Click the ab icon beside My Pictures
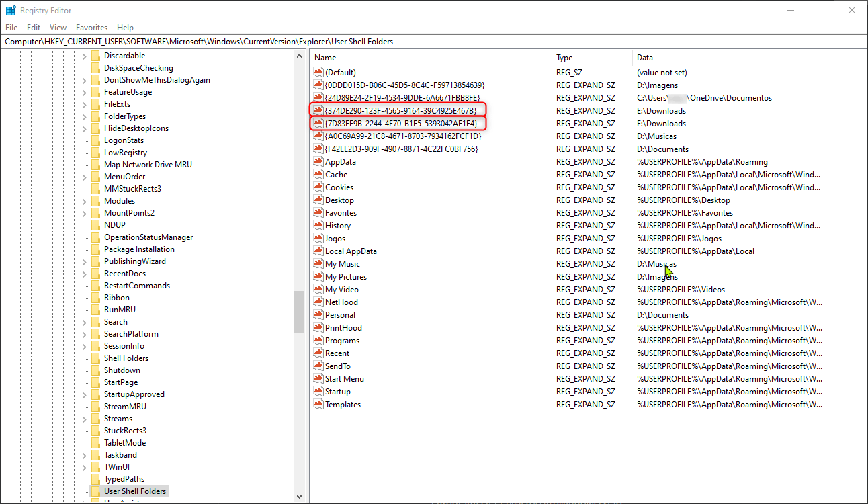Screen dimensions: 868x504 click(x=318, y=276)
